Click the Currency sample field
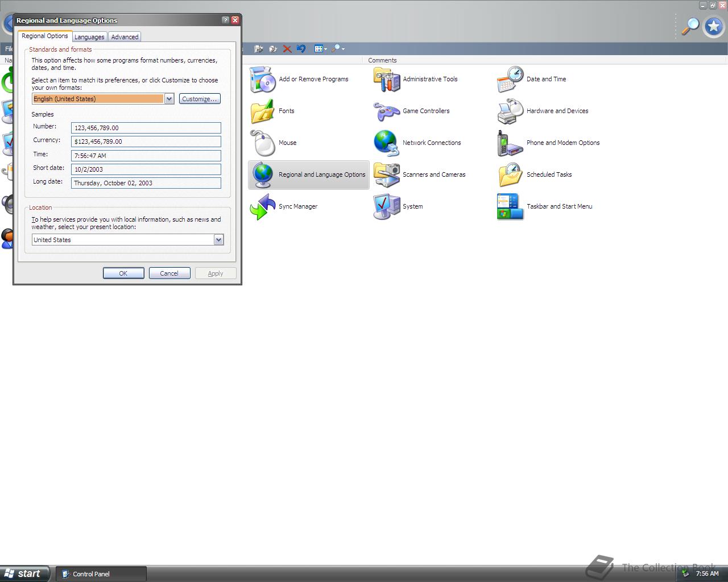 point(146,142)
